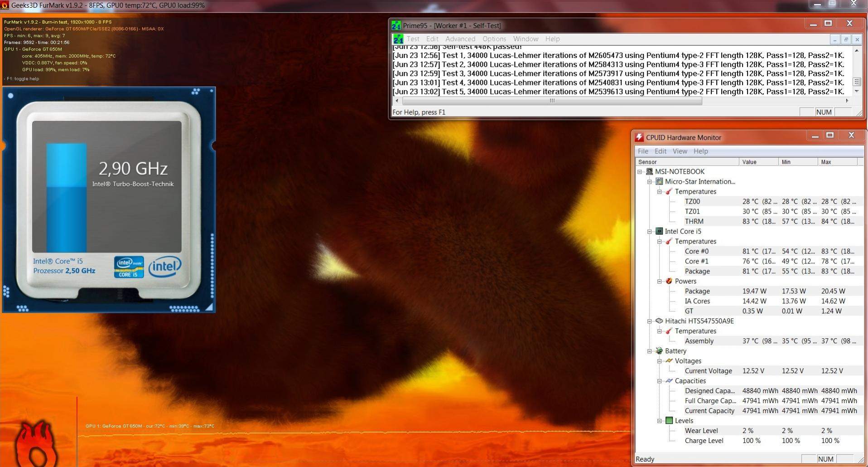This screenshot has height=467, width=868.
Task: Click the Prime95 title bar icon
Action: (396, 25)
